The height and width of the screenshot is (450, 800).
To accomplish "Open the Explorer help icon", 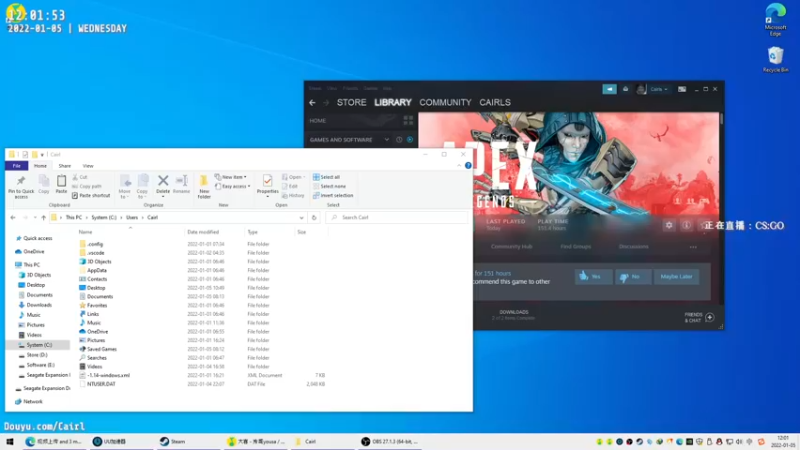I will (x=468, y=165).
